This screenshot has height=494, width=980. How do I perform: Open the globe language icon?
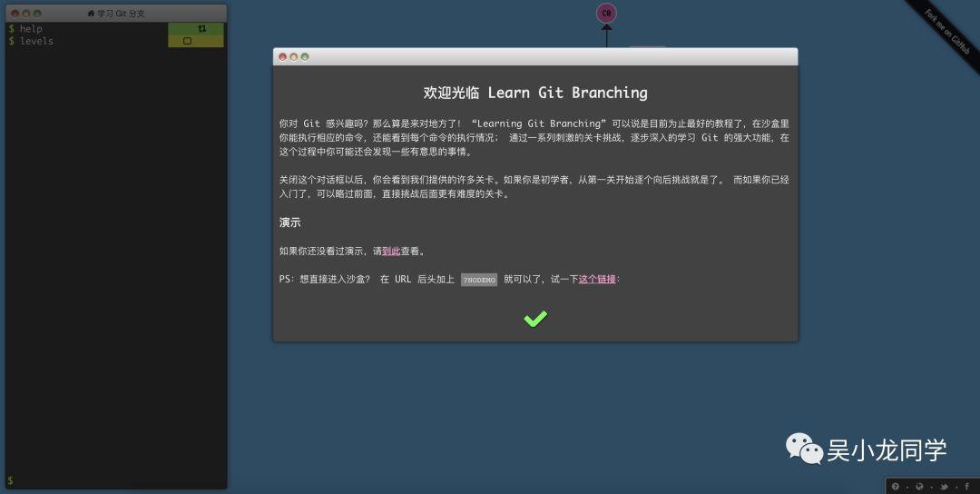click(919, 487)
